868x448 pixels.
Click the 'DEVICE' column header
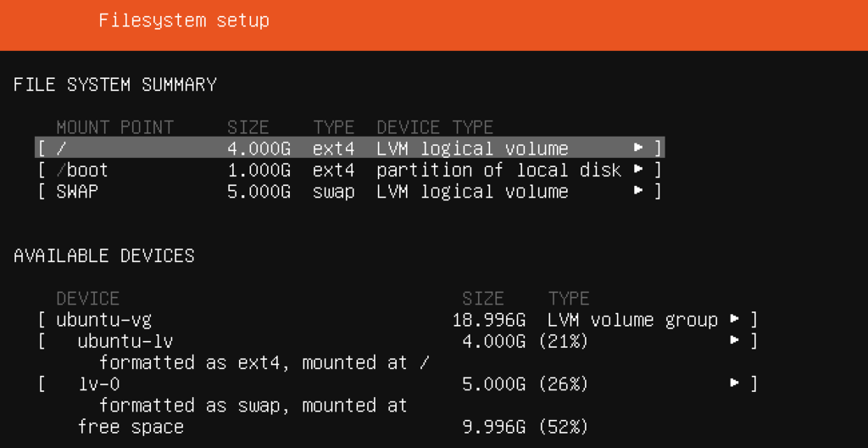click(x=87, y=299)
